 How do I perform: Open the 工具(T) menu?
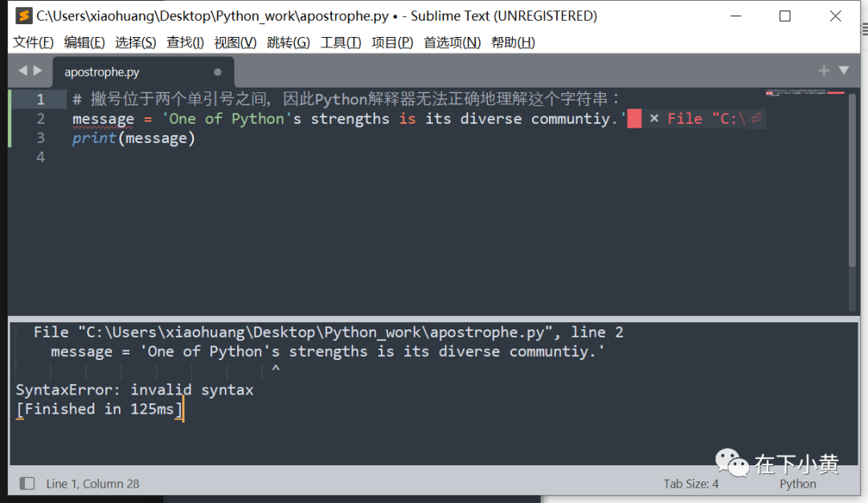pyautogui.click(x=341, y=43)
